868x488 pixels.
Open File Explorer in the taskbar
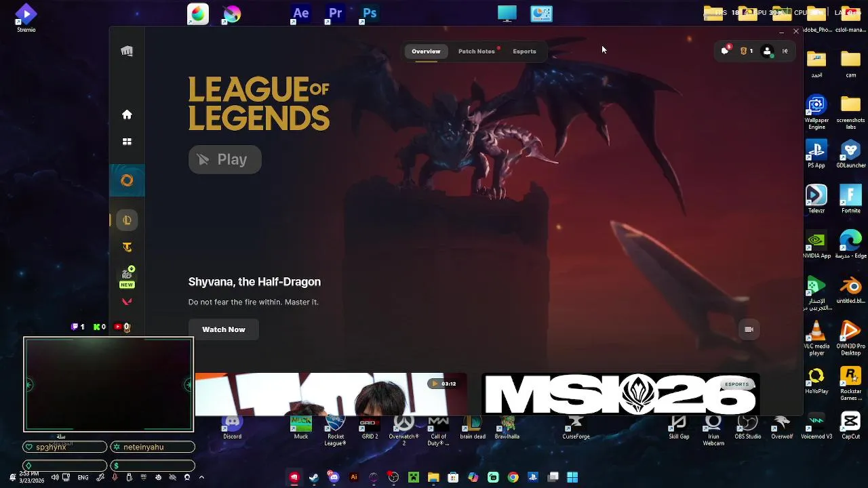point(433,477)
